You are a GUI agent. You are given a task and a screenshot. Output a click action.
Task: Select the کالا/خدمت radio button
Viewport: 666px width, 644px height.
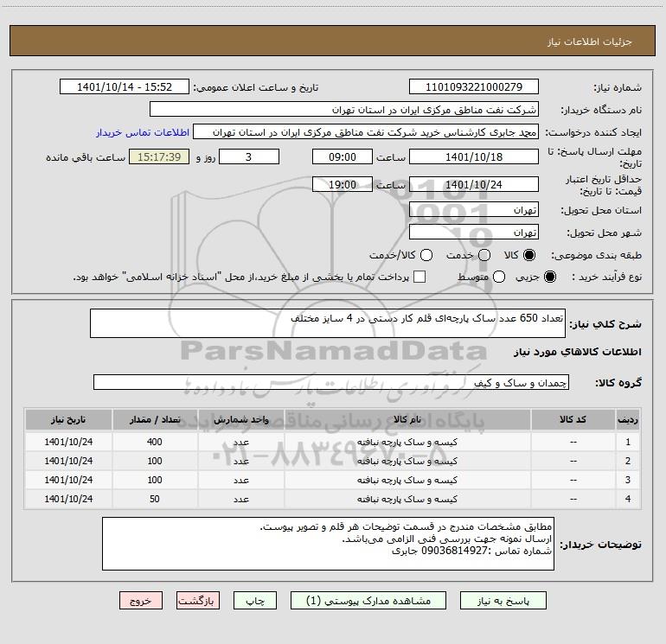pyautogui.click(x=426, y=255)
